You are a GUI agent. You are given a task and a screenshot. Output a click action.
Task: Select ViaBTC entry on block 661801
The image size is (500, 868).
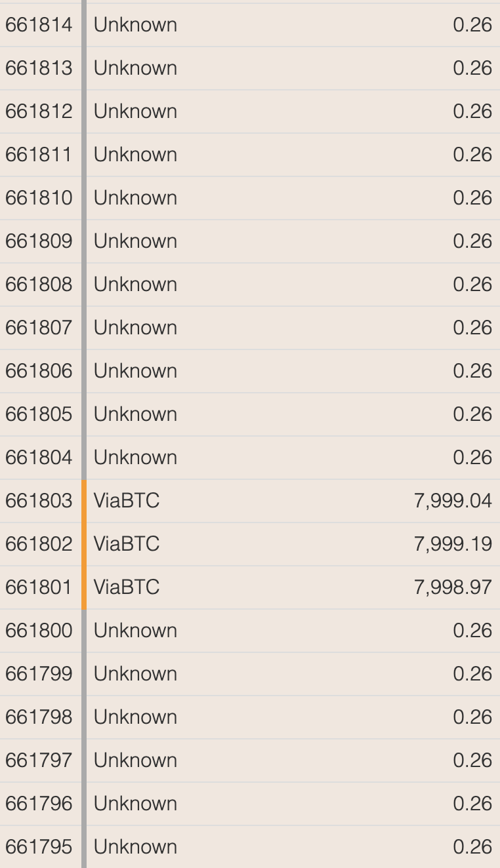tap(127, 587)
